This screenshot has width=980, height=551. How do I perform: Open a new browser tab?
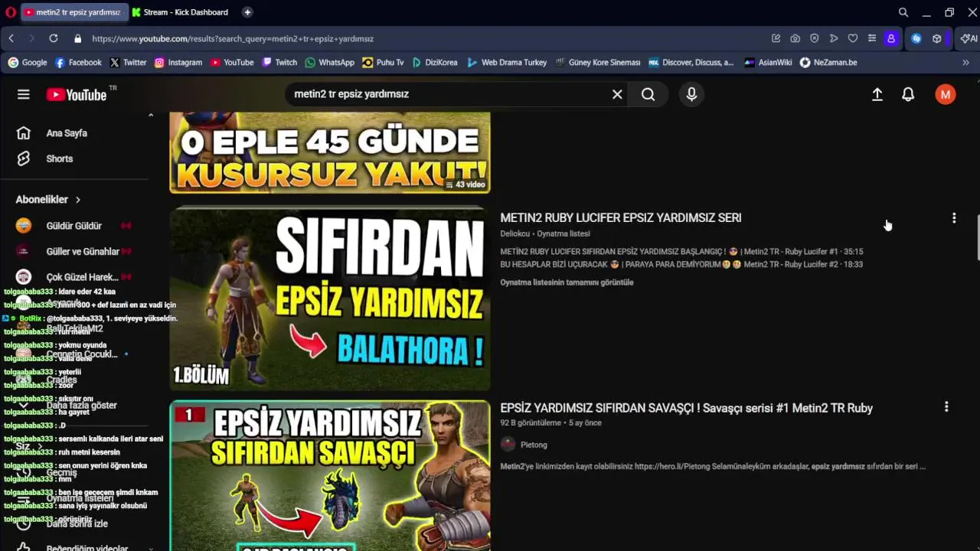[247, 12]
